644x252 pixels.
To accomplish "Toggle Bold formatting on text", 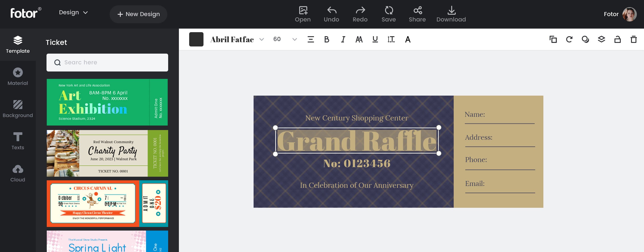I will pyautogui.click(x=326, y=39).
